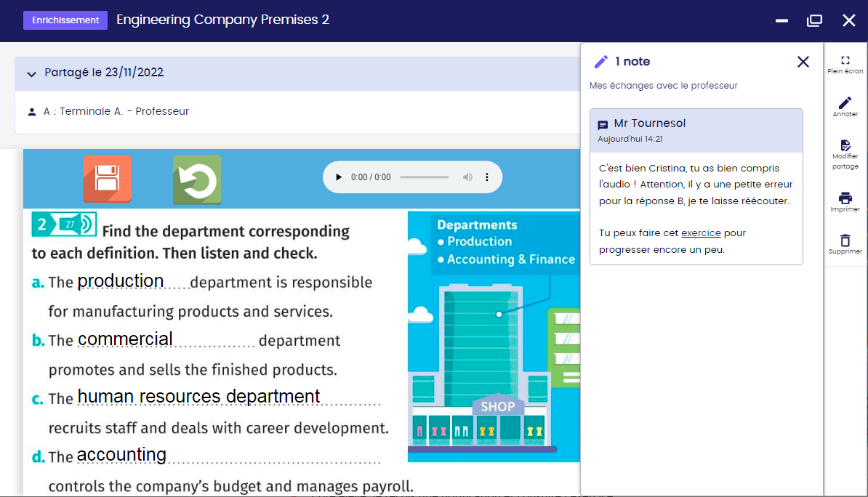The image size is (868, 497).
Task: Click the pencil icon beside 1 note
Action: 600,62
